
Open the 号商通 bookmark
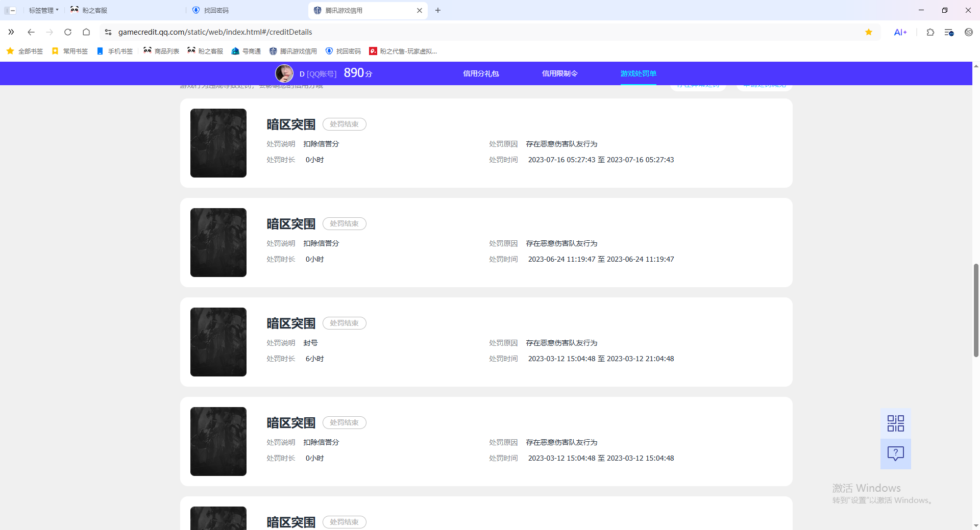pos(246,51)
